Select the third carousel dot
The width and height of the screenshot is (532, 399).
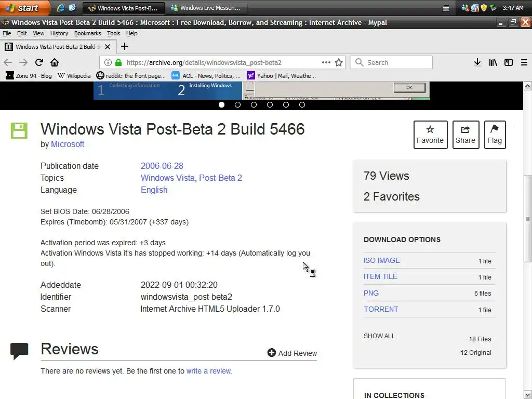[254, 105]
